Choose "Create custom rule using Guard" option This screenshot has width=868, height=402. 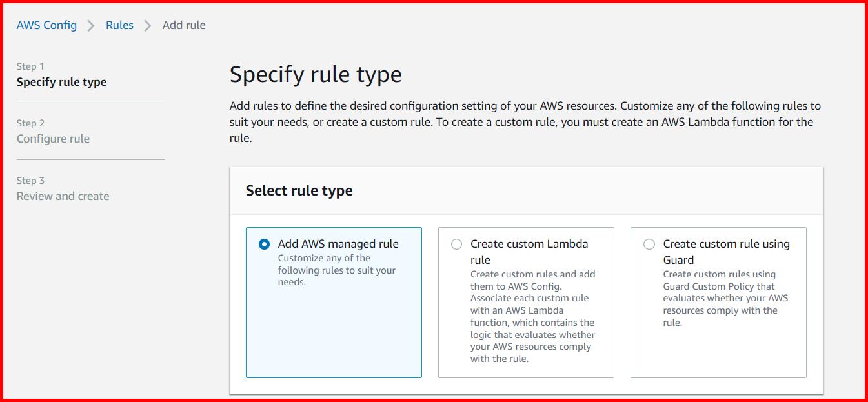[649, 244]
